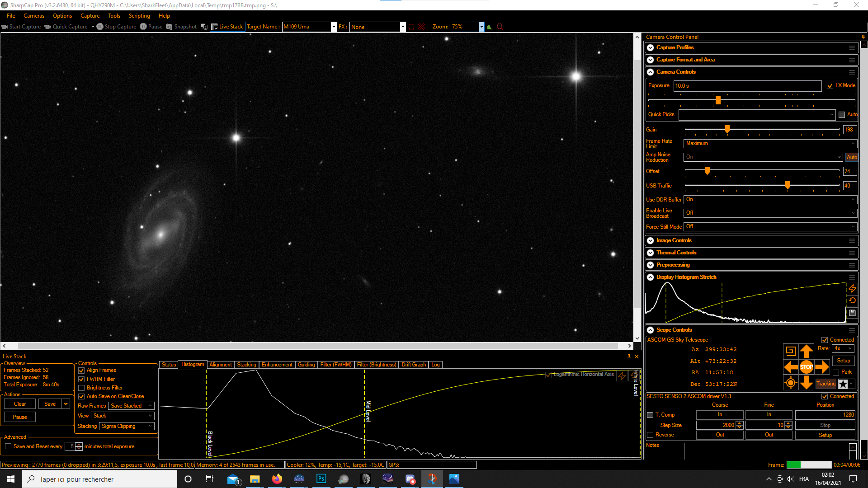Click the Fine Out focuser button
This screenshot has width=868, height=488.
coord(769,435)
